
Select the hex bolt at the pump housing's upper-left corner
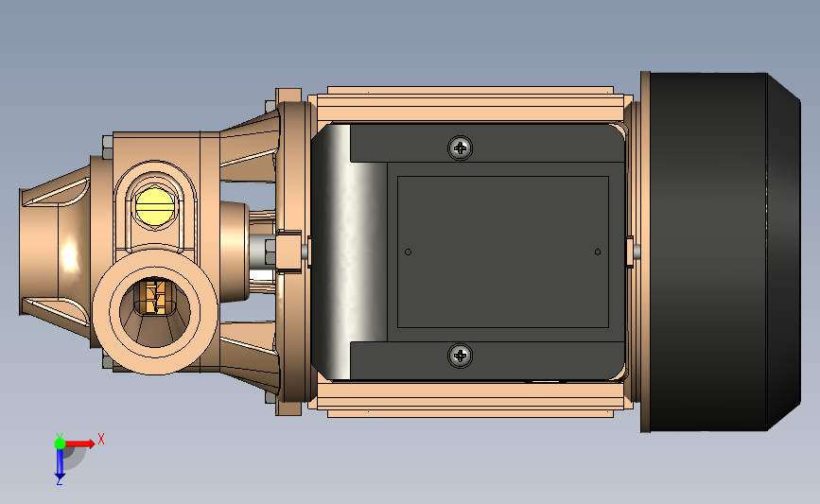pos(107,148)
